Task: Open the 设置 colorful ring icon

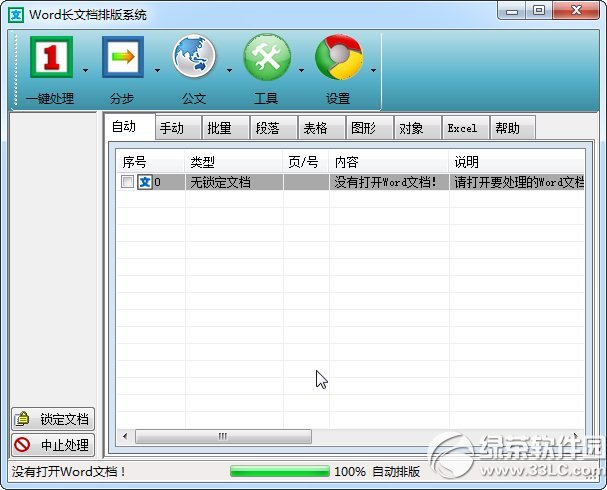Action: point(339,57)
